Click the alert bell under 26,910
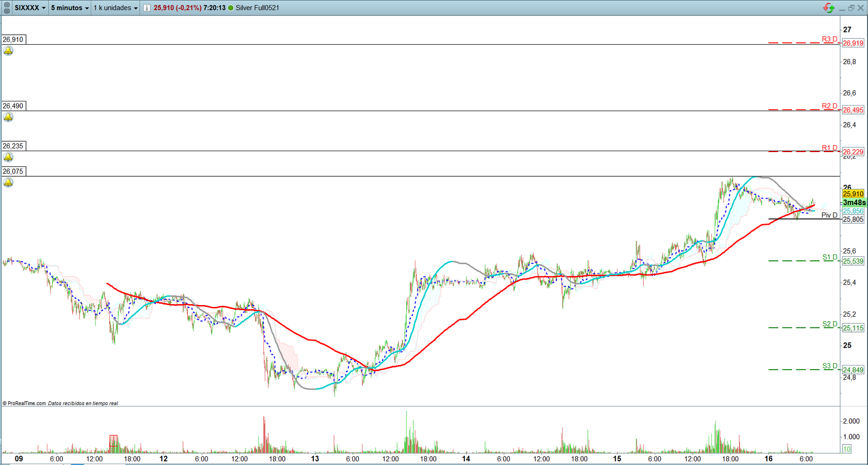 tap(8, 51)
